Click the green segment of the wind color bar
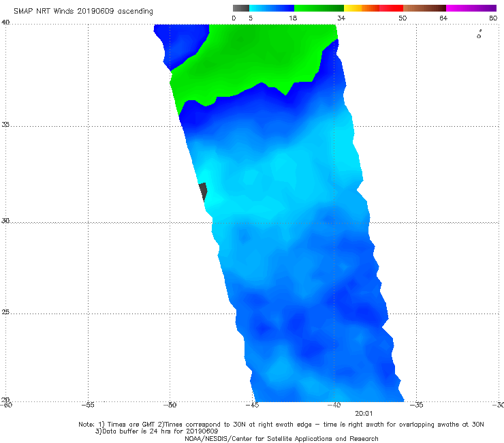504x443 pixels. coord(319,8)
